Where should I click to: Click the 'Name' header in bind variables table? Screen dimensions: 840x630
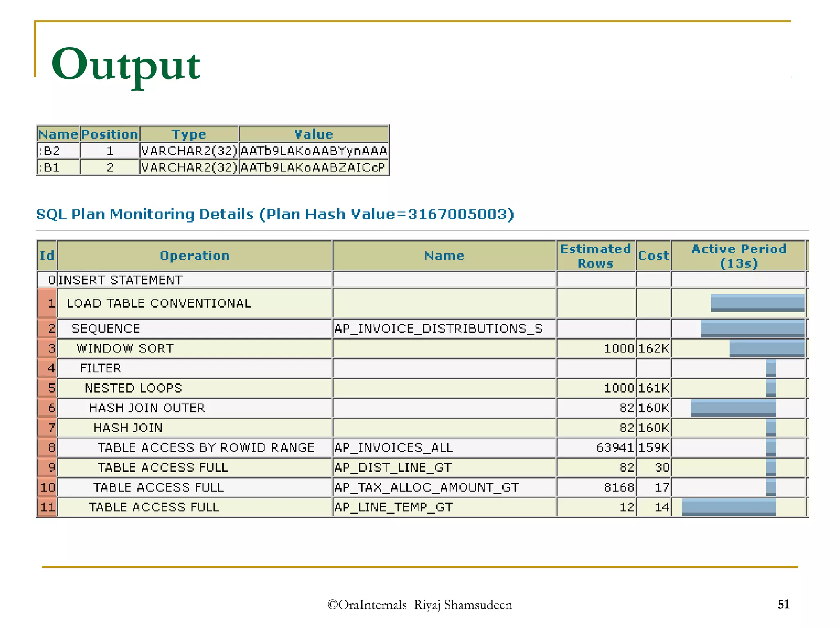tap(58, 134)
